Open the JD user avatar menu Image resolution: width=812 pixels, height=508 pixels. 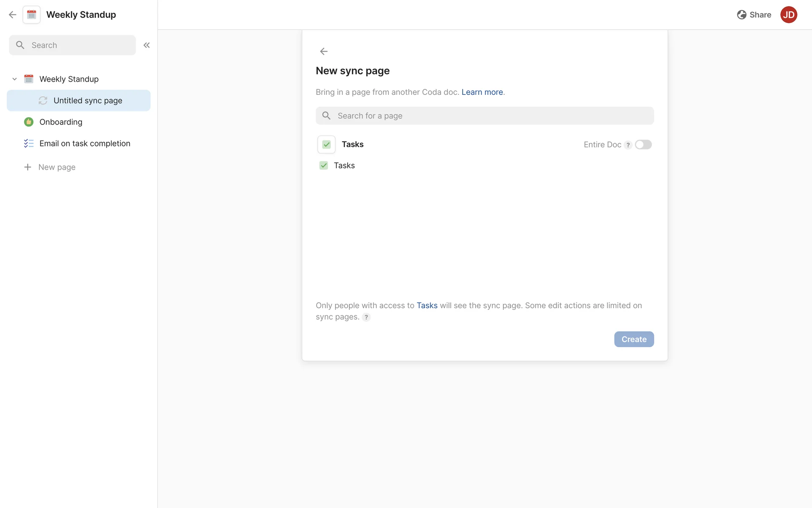(788, 15)
